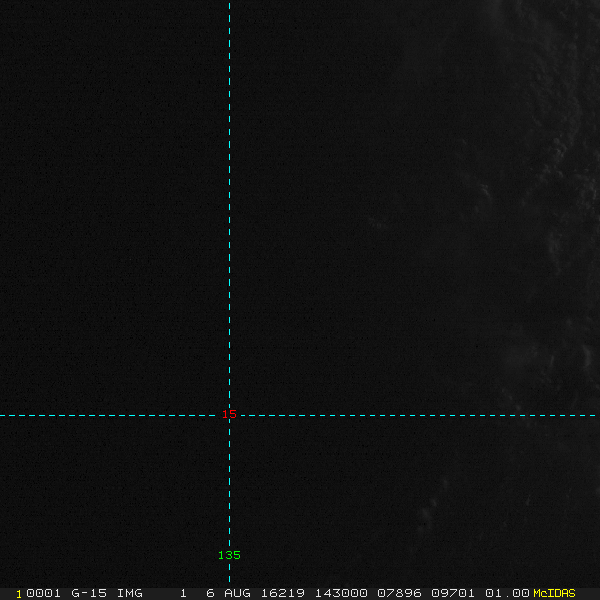This screenshot has height=600, width=600.
Task: Click the intersection of the dashed gridlines
Action: coord(229,414)
